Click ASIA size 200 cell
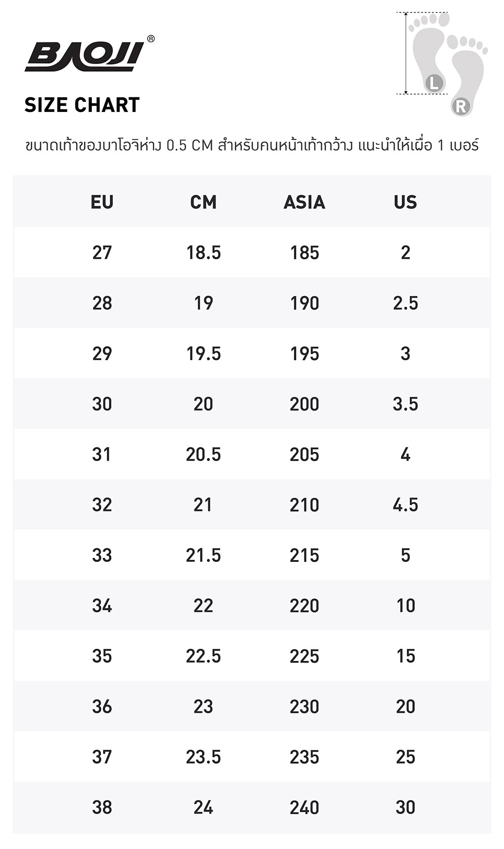 (304, 404)
